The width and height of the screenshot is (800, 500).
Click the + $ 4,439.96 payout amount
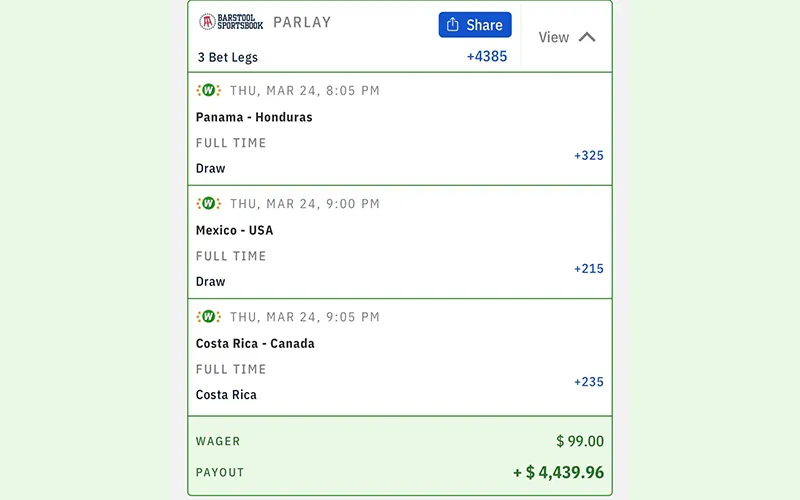coord(559,472)
